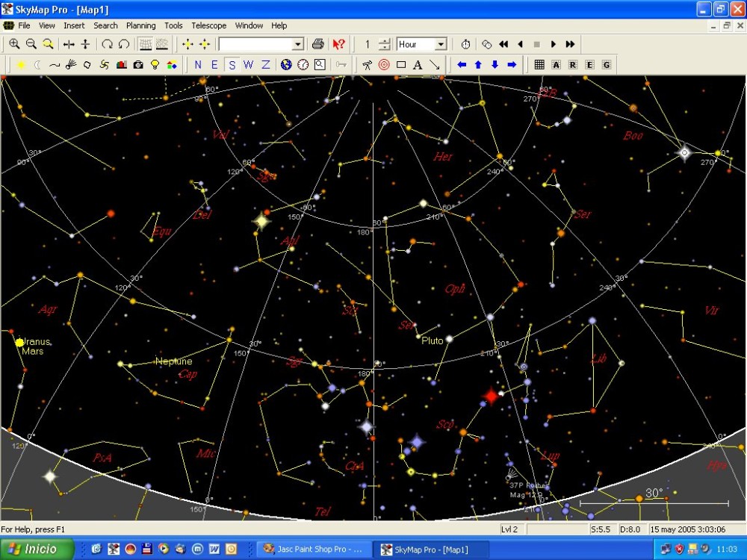Step time forward one interval
The height and width of the screenshot is (560, 747).
[554, 44]
